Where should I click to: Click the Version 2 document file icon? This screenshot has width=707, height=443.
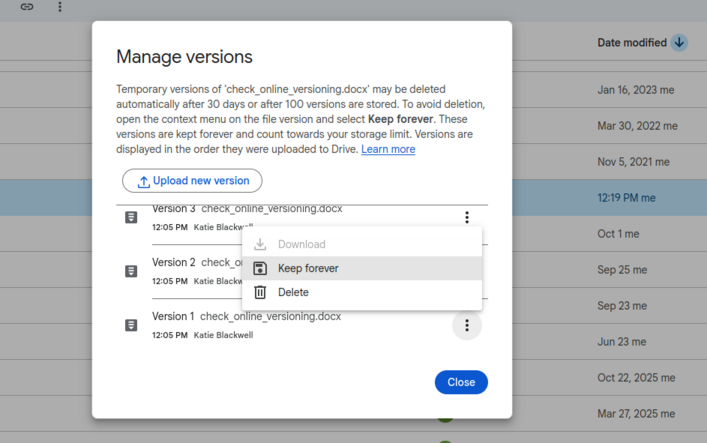131,271
